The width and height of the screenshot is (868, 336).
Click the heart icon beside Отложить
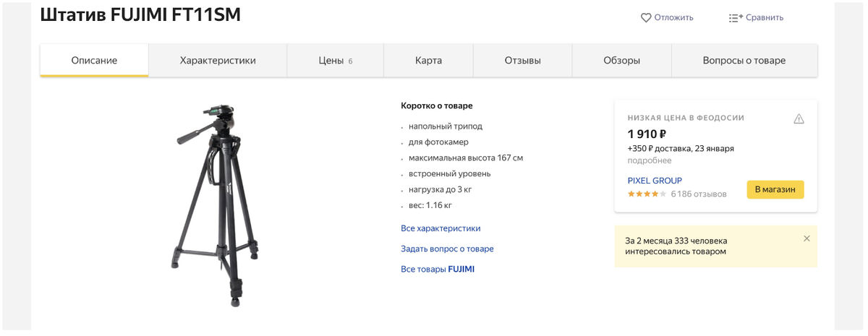646,18
